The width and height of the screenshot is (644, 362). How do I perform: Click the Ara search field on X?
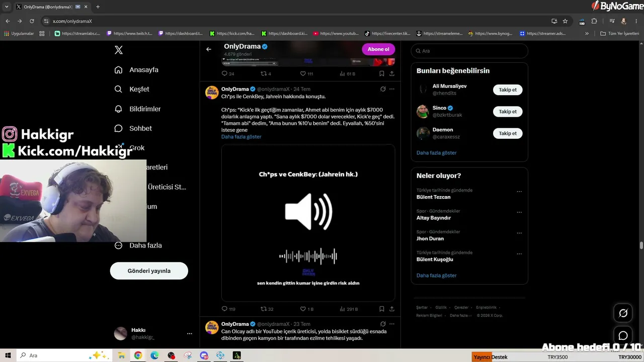pyautogui.click(x=469, y=51)
